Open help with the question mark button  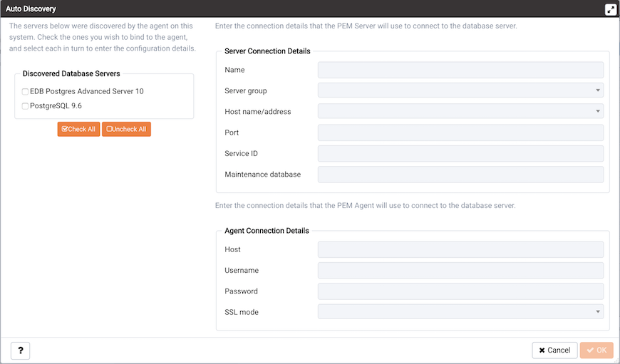[x=20, y=350]
